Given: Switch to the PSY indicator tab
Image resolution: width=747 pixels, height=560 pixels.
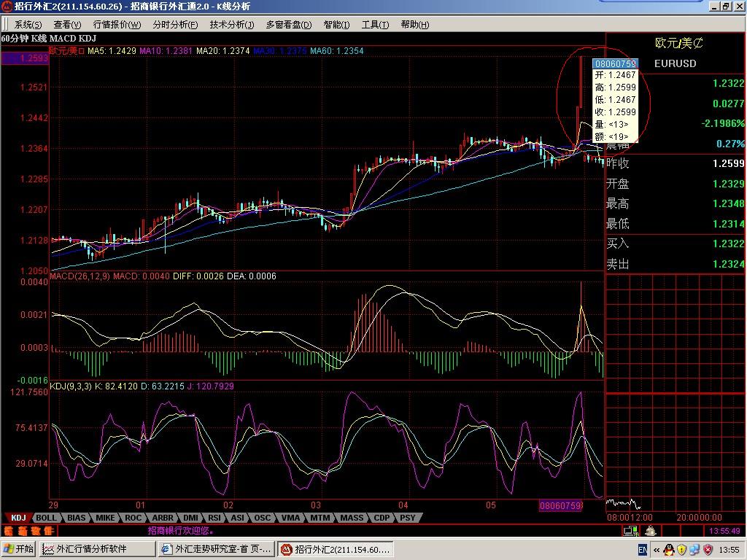Looking at the screenshot, I should [408, 518].
